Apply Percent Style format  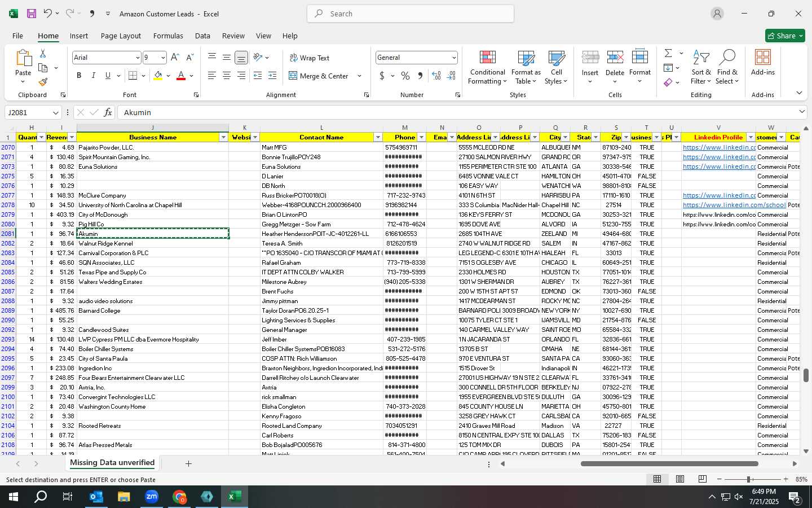[x=405, y=76]
